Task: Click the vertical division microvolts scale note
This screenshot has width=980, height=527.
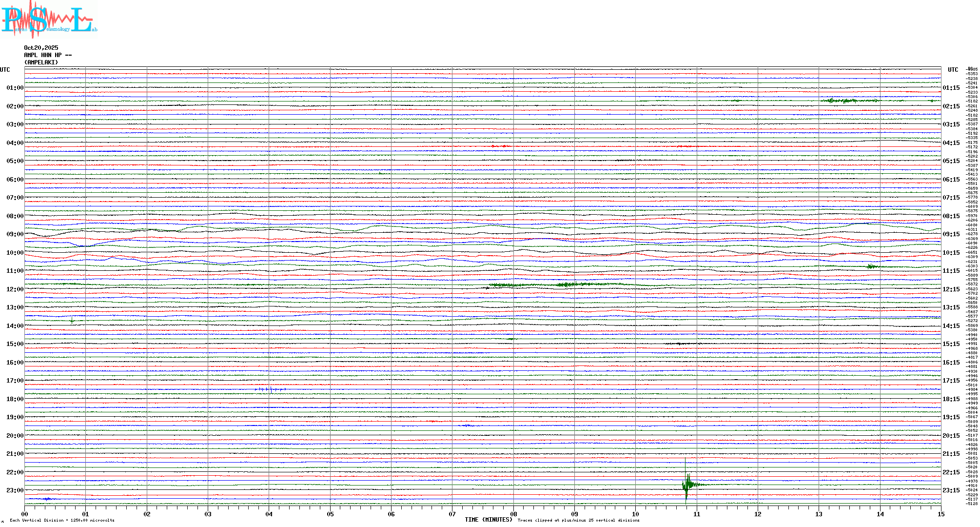Action: pyautogui.click(x=62, y=520)
